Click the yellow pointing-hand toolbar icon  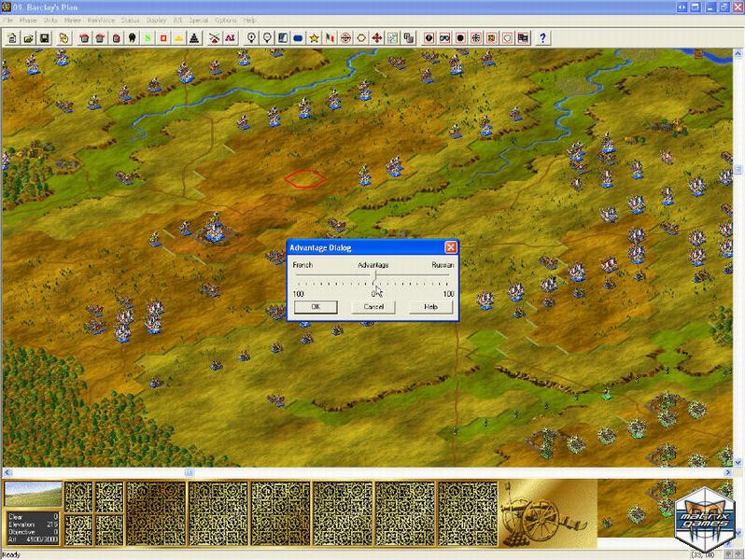pyautogui.click(x=63, y=38)
